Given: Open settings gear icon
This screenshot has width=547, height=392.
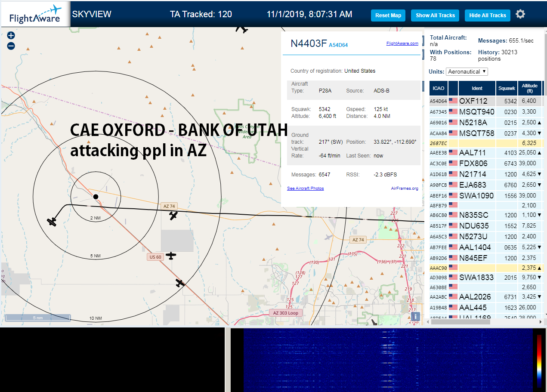Looking at the screenshot, I should [520, 14].
